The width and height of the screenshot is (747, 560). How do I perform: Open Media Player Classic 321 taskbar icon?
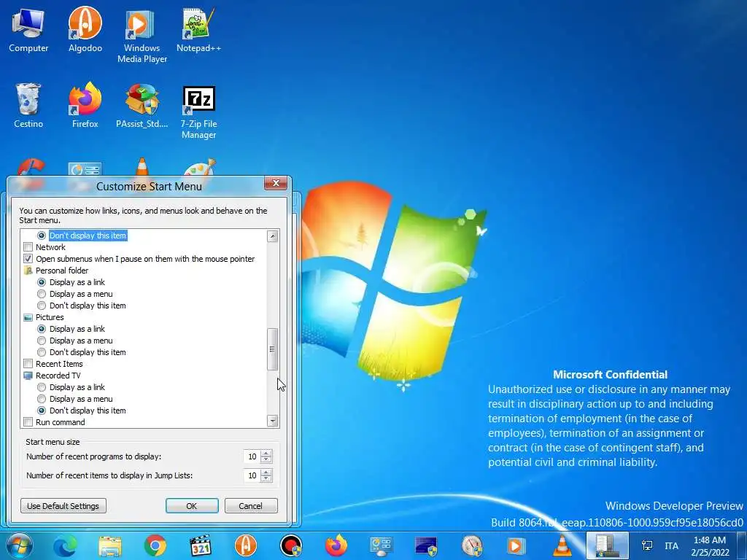point(200,545)
